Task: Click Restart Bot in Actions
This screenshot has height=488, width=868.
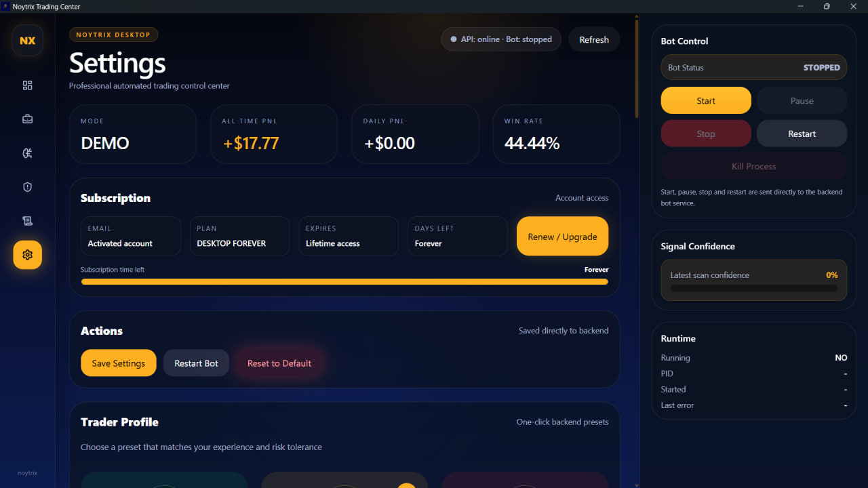Action: tap(196, 363)
